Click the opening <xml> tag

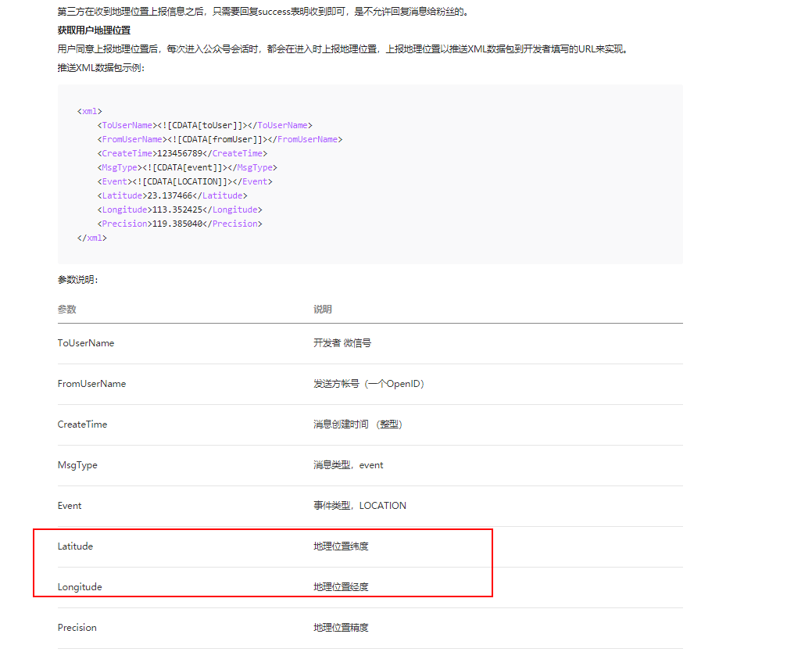pyautogui.click(x=90, y=111)
